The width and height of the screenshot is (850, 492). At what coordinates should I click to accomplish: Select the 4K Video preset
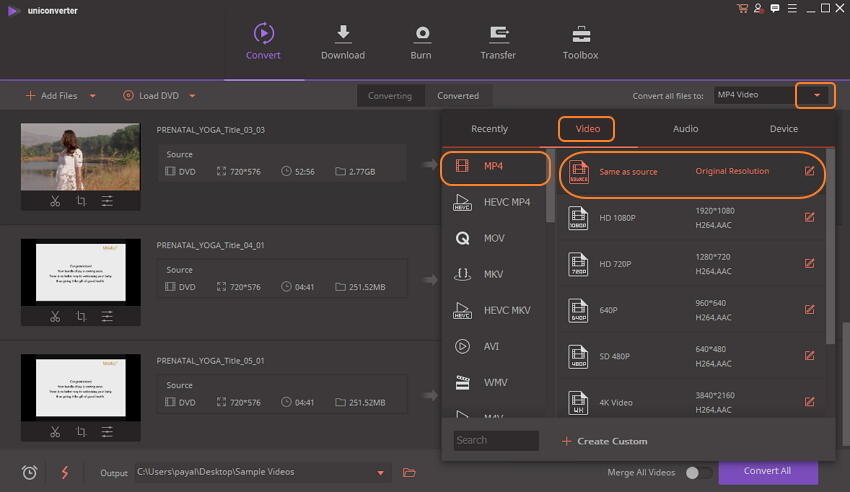pos(691,402)
